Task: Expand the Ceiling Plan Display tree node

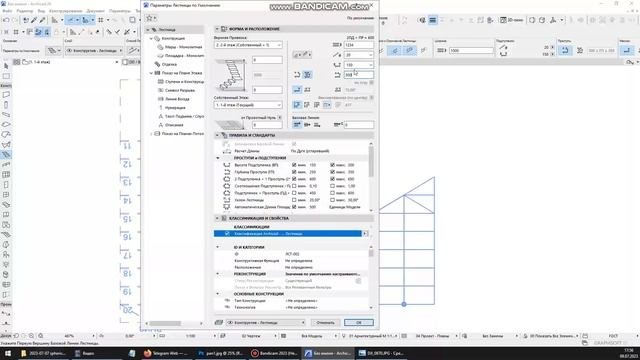Action: pyautogui.click(x=151, y=133)
